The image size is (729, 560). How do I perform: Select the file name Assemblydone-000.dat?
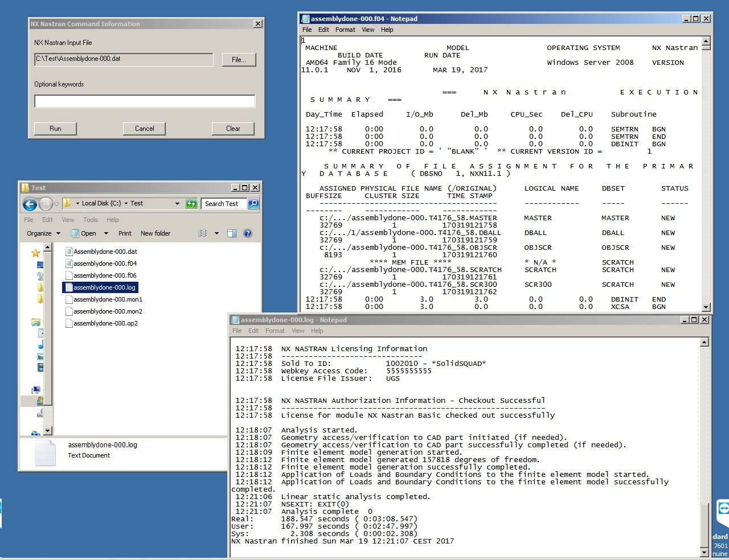pos(105,252)
